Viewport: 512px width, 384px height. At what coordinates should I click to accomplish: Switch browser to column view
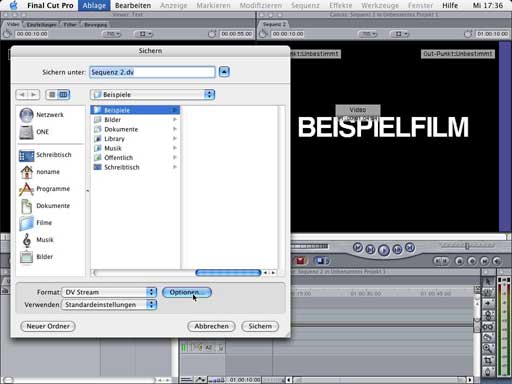[63, 95]
